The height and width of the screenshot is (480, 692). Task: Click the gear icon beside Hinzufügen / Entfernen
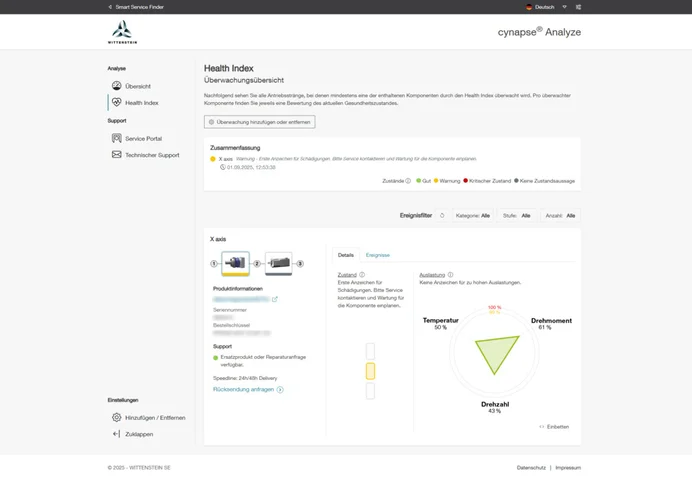pos(117,417)
